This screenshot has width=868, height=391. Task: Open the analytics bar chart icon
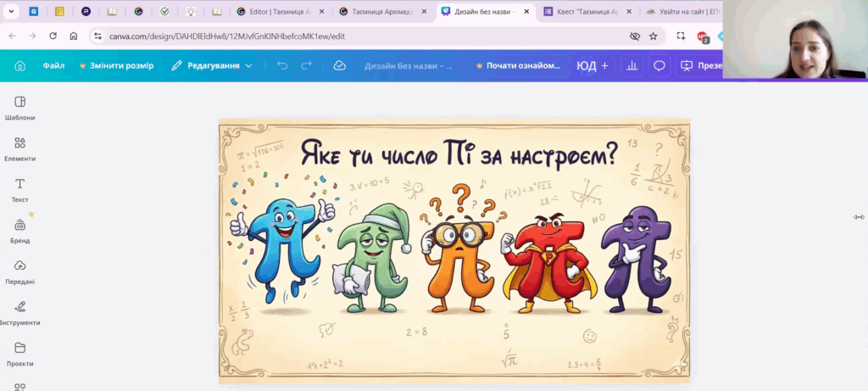click(x=631, y=65)
